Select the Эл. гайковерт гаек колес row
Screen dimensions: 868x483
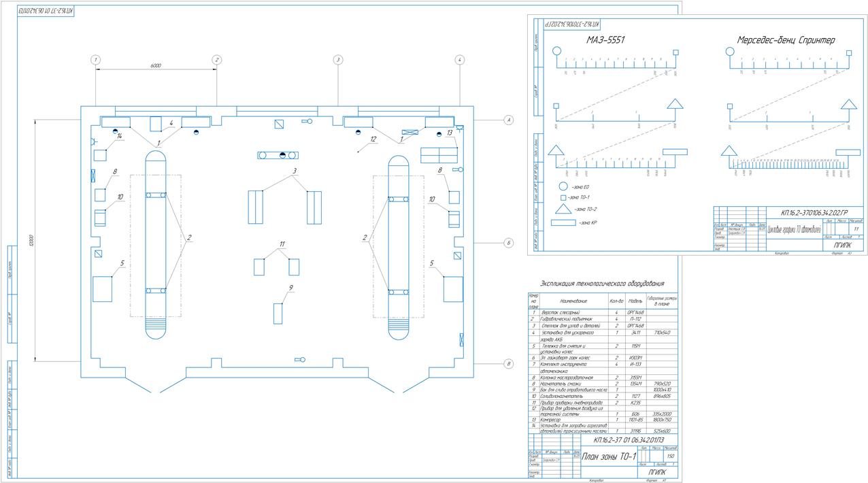coord(603,357)
